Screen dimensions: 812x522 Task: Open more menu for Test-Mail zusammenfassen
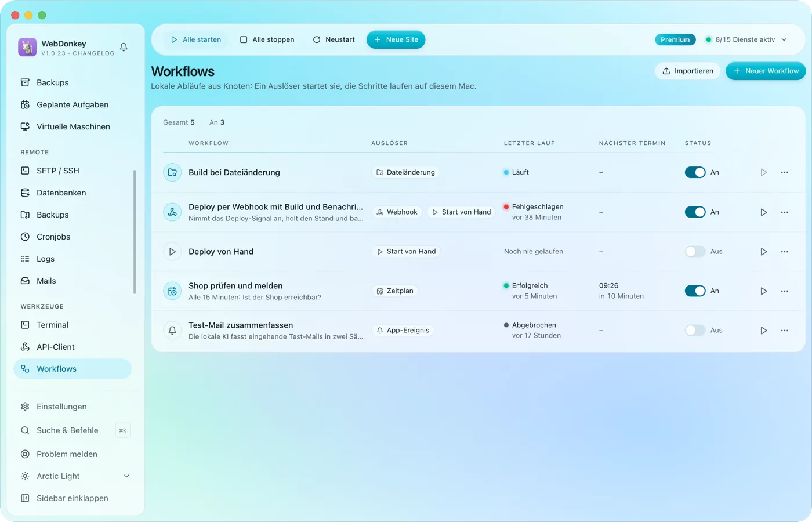tap(785, 331)
